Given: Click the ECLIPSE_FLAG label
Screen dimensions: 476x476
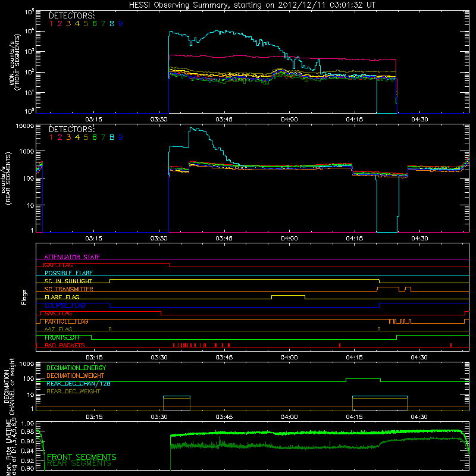Looking at the screenshot, I should [x=65, y=305].
